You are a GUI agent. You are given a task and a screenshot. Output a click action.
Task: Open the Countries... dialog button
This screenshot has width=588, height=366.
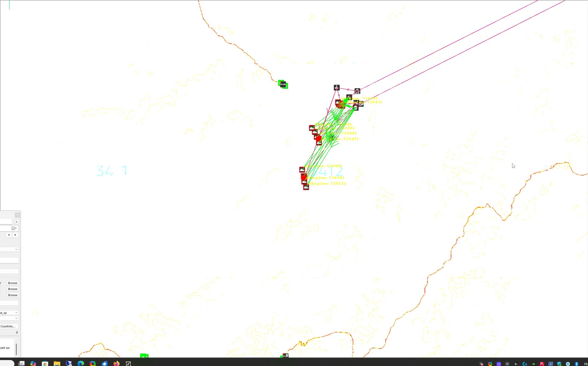click(x=9, y=326)
